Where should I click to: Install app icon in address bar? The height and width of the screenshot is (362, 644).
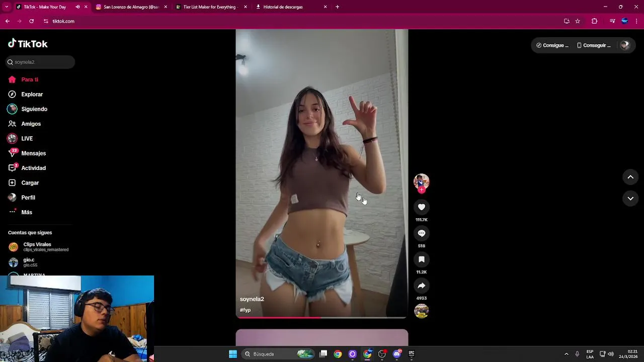point(567,21)
